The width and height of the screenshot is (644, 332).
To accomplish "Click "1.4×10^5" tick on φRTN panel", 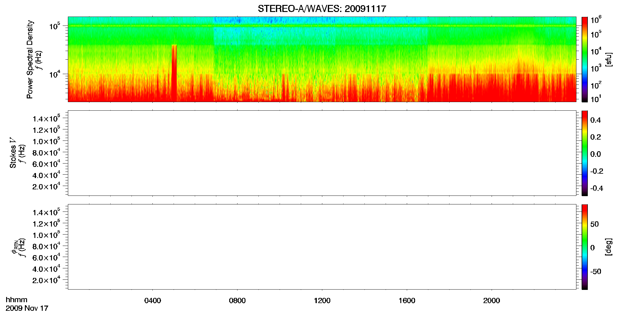I will coord(46,212).
